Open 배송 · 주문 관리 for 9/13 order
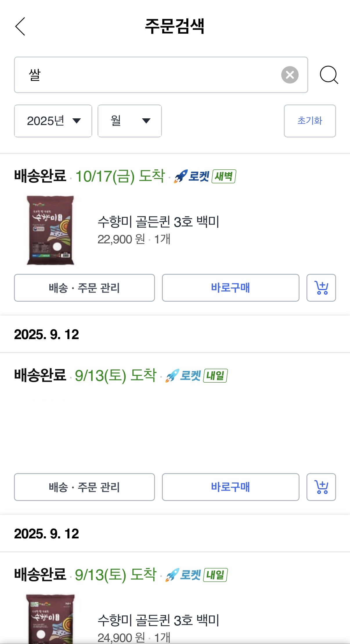 pos(84,487)
